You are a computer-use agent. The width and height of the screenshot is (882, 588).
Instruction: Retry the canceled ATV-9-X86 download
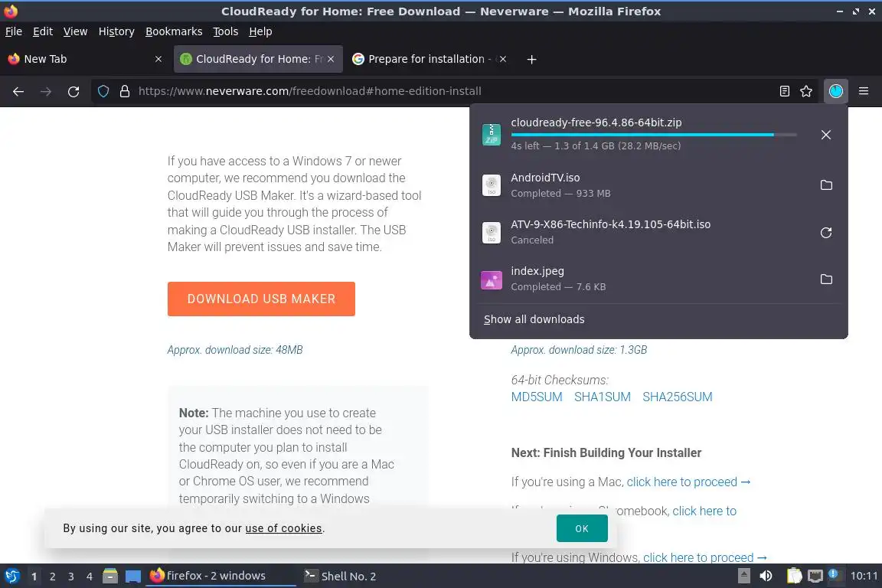[x=826, y=233]
